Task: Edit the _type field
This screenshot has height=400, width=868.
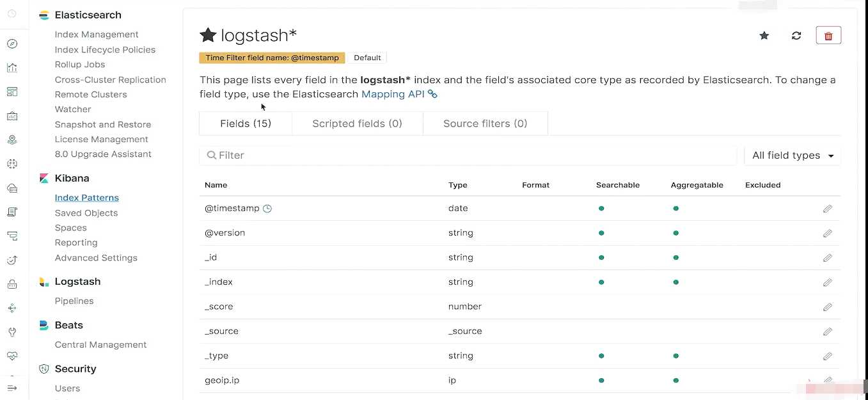Action: click(827, 356)
